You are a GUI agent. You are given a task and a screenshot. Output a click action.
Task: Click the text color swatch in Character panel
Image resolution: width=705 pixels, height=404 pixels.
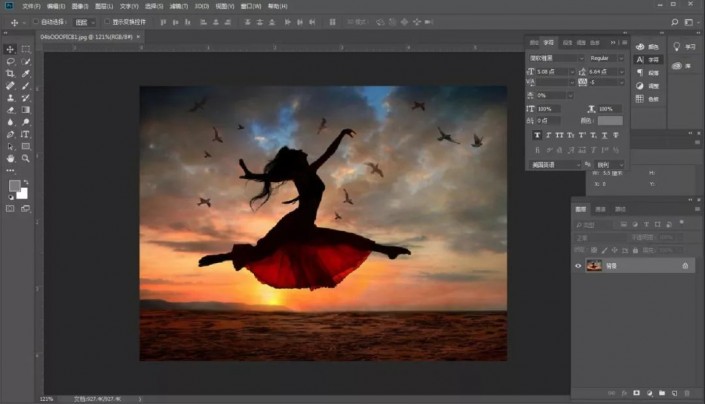609,120
